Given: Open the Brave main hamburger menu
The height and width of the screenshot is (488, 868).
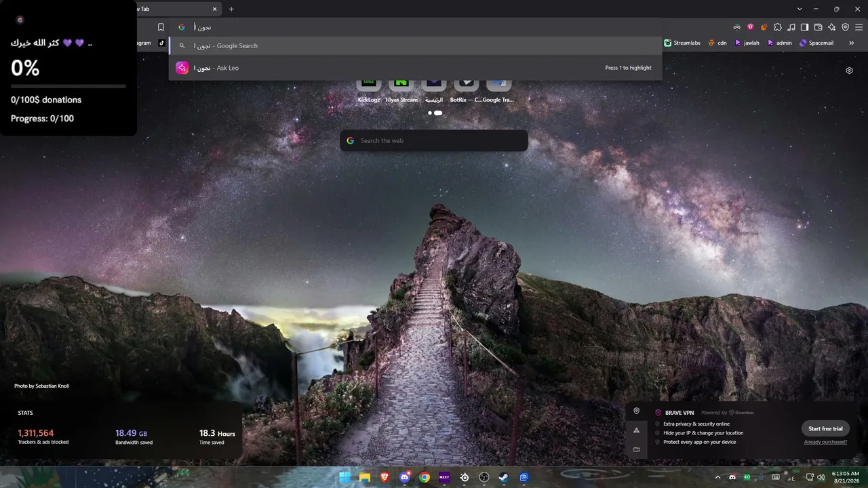Looking at the screenshot, I should pos(859,27).
